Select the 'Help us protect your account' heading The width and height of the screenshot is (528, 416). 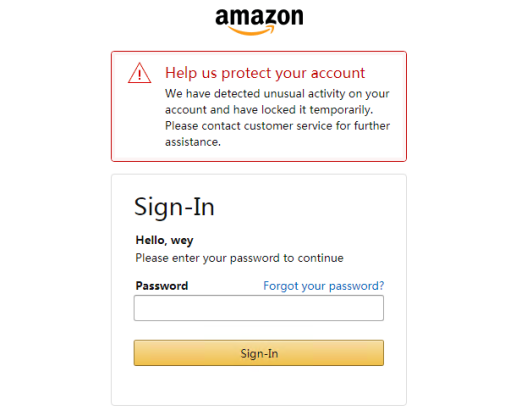(265, 73)
